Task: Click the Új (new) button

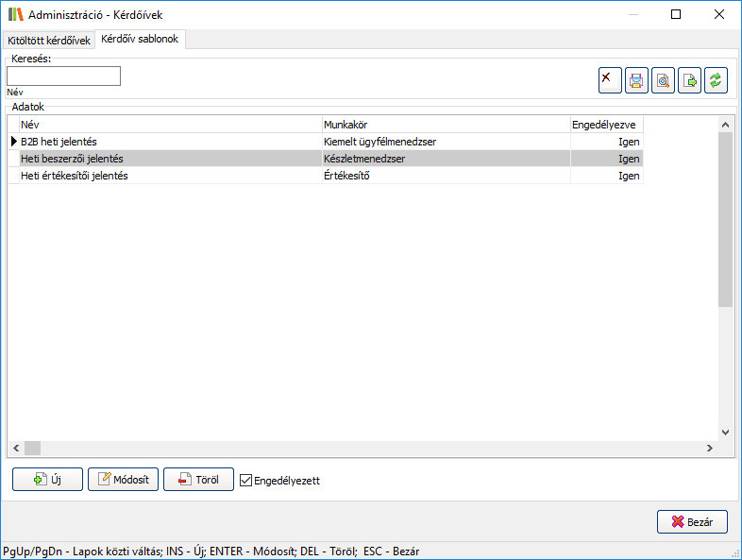Action: click(47, 480)
